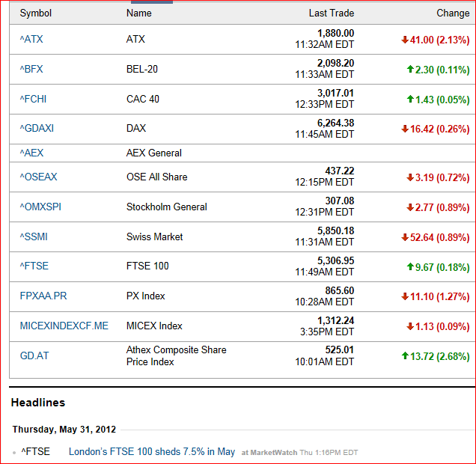Open the ^ATX symbol link

coord(31,39)
